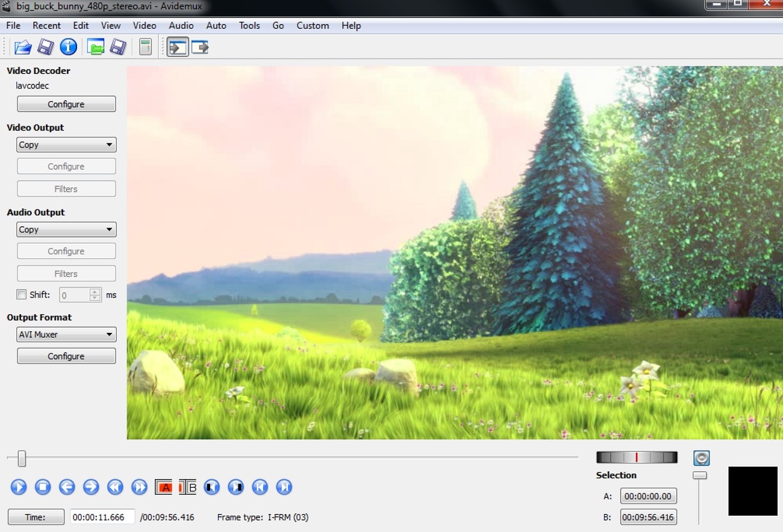Expand the Output Format AVI Muxer dropdown

tap(66, 335)
